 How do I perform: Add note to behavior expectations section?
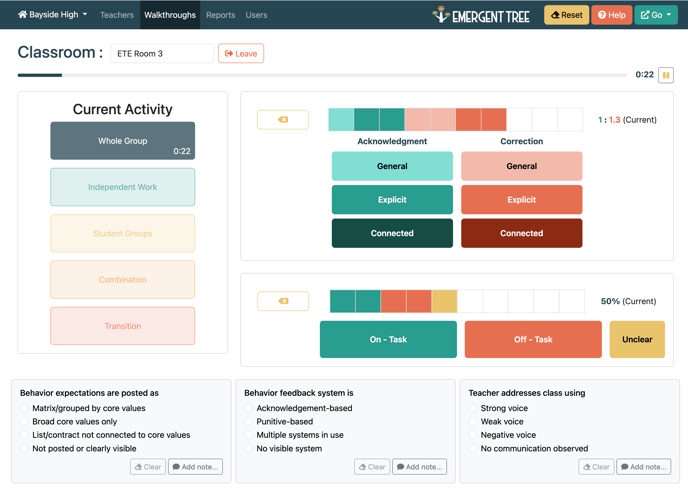[195, 467]
